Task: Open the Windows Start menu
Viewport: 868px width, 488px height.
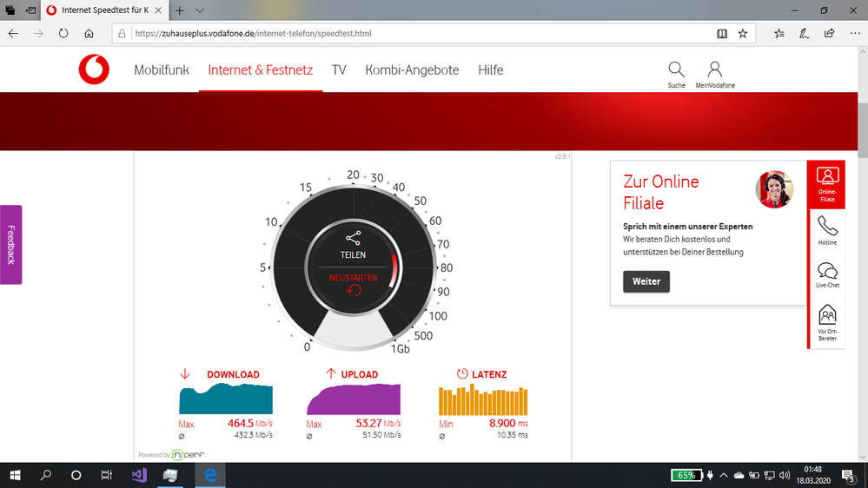Action: pos(15,475)
